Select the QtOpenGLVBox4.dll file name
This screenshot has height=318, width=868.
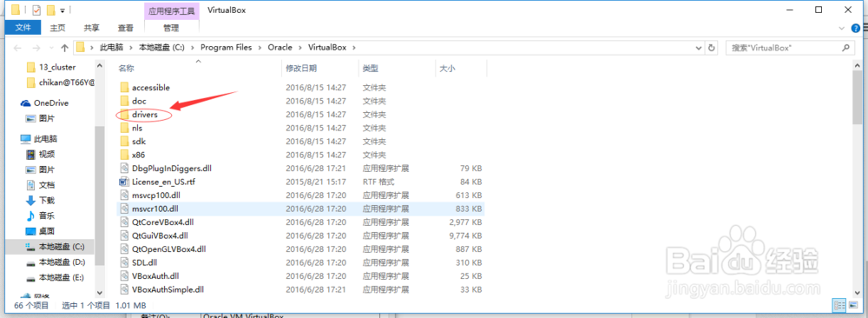click(169, 248)
